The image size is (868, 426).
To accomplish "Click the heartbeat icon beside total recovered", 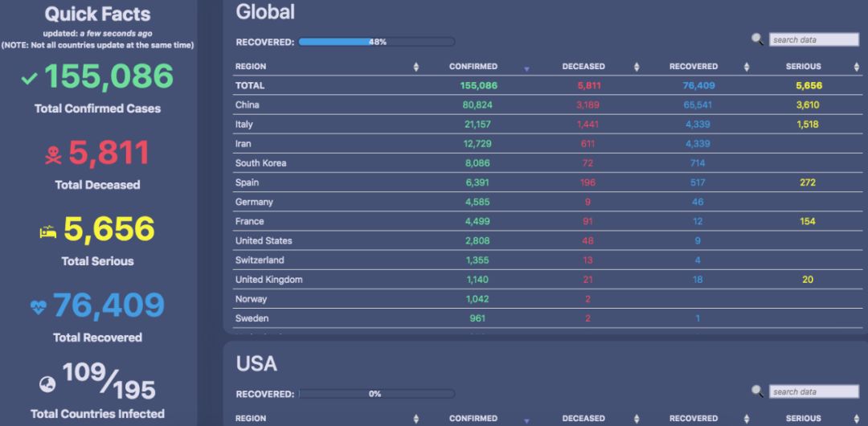I will (39, 306).
